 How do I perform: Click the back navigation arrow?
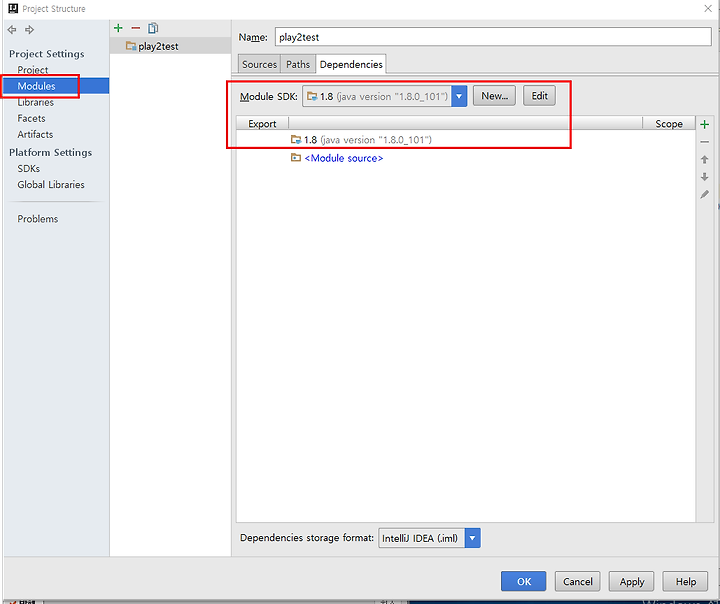point(12,30)
